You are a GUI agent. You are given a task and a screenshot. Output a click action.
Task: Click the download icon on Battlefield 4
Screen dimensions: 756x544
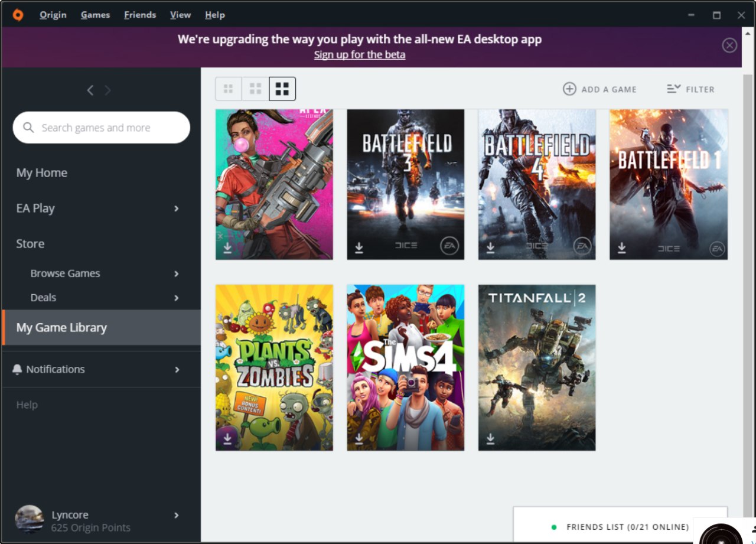pos(490,248)
